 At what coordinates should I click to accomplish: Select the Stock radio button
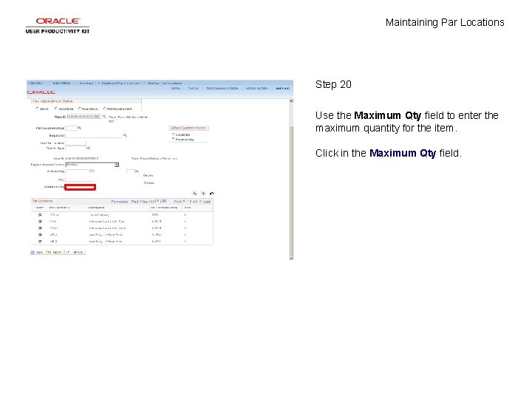point(37,109)
